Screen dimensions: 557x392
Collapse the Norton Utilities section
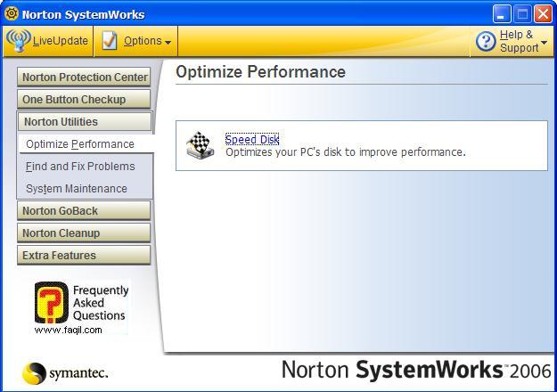point(85,122)
